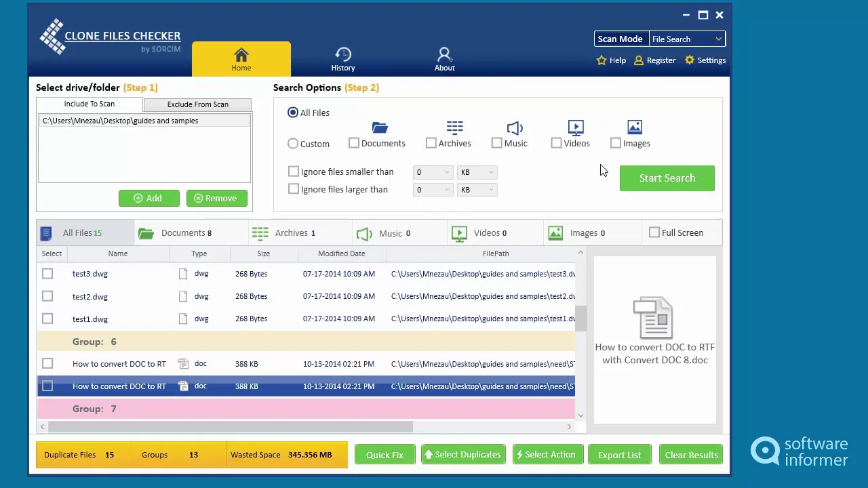
Task: Click the Remove folder button
Action: (x=217, y=198)
